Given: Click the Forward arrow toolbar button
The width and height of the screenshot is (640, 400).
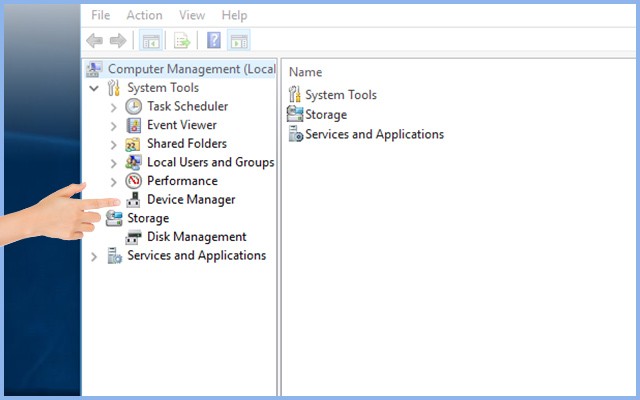Looking at the screenshot, I should (117, 41).
